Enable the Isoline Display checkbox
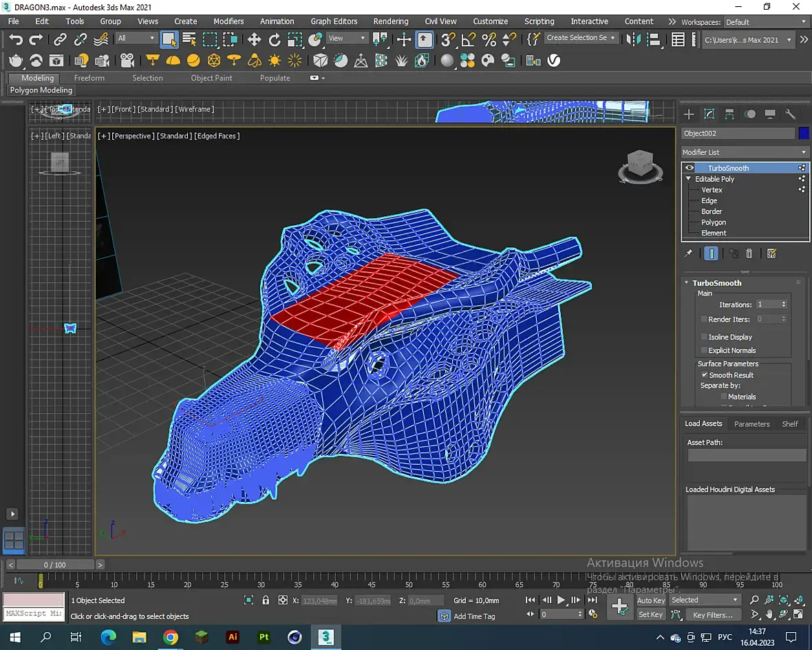The image size is (812, 650). 704,337
